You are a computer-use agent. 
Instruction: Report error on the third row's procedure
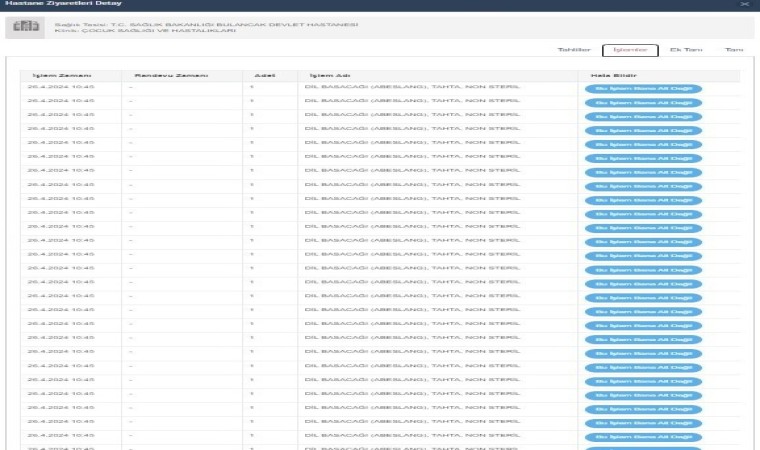click(x=643, y=117)
